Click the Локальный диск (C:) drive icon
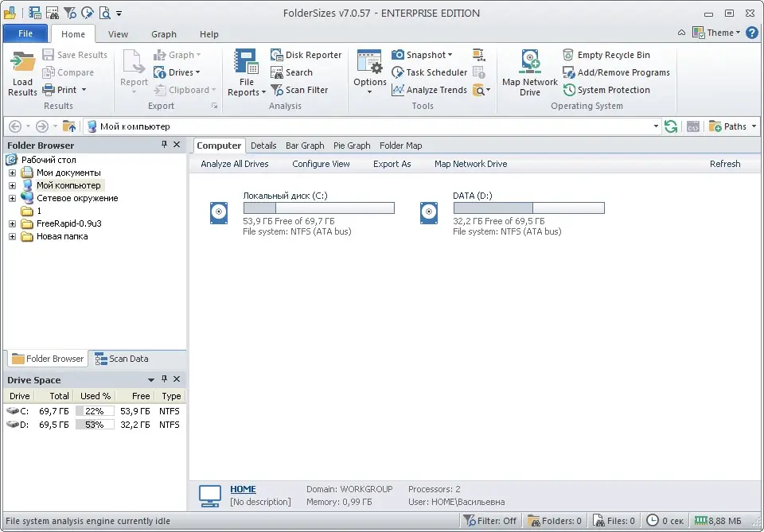This screenshot has height=532, width=764. point(219,213)
